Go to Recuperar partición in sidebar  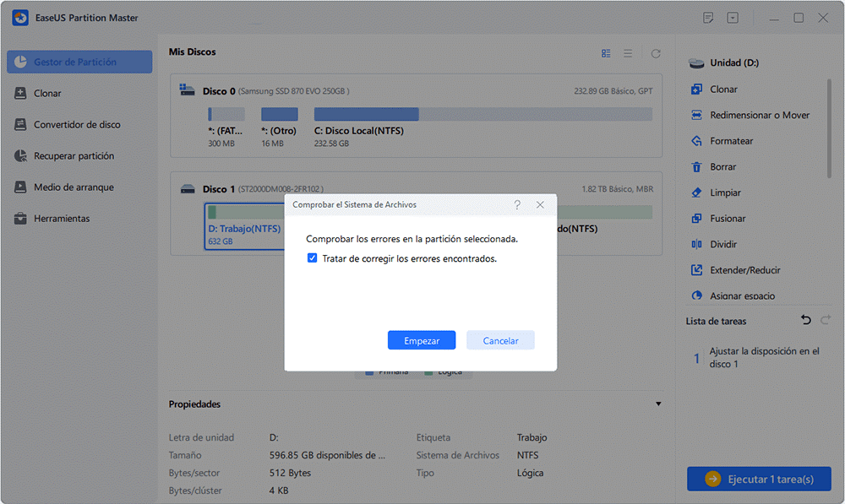[74, 156]
